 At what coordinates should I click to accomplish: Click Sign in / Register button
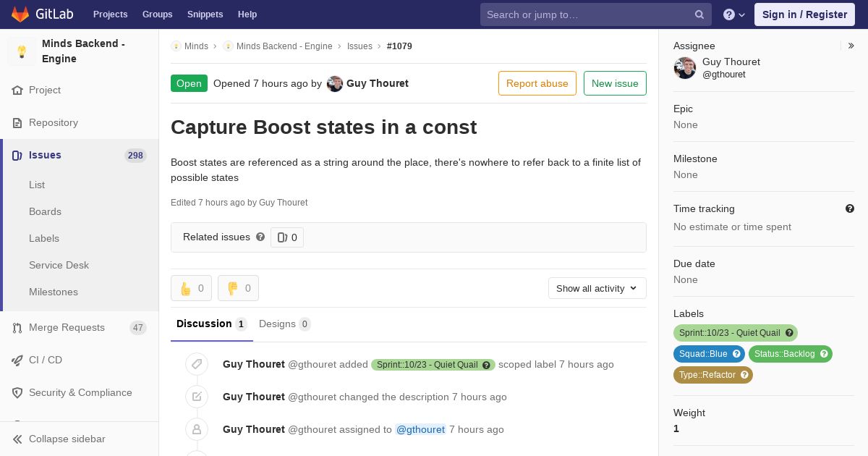pyautogui.click(x=804, y=14)
